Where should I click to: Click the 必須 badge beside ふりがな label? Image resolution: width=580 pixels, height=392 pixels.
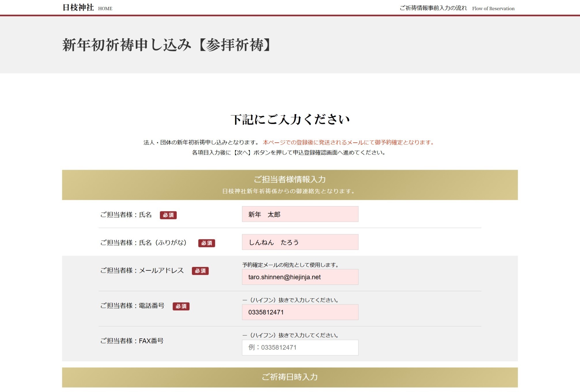click(207, 243)
